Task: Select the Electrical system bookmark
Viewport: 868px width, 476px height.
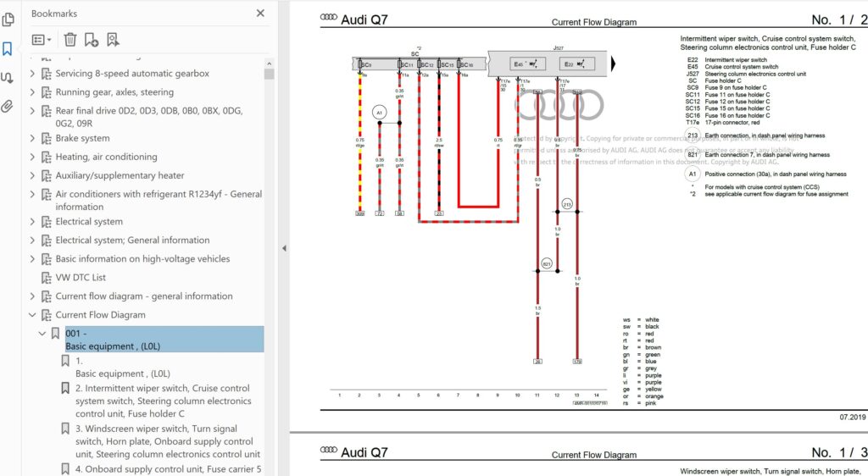Action: (89, 221)
